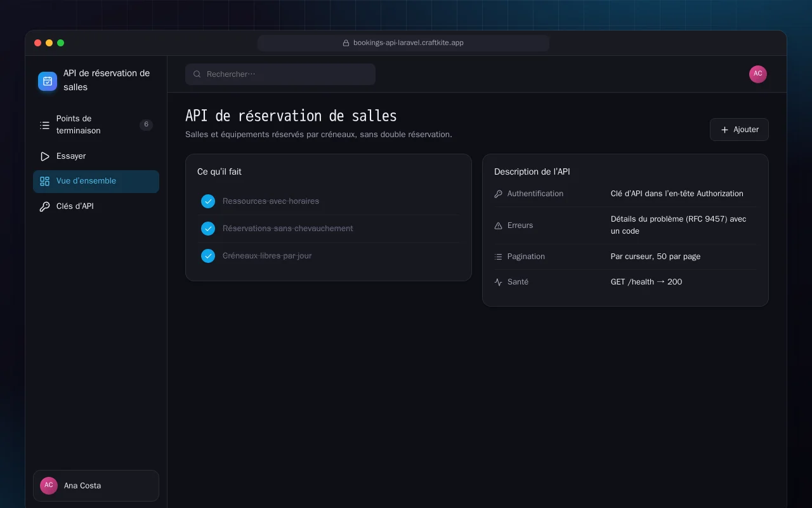The image size is (812, 508).
Task: Uncheck Créneaux libres par jour
Action: pos(208,256)
